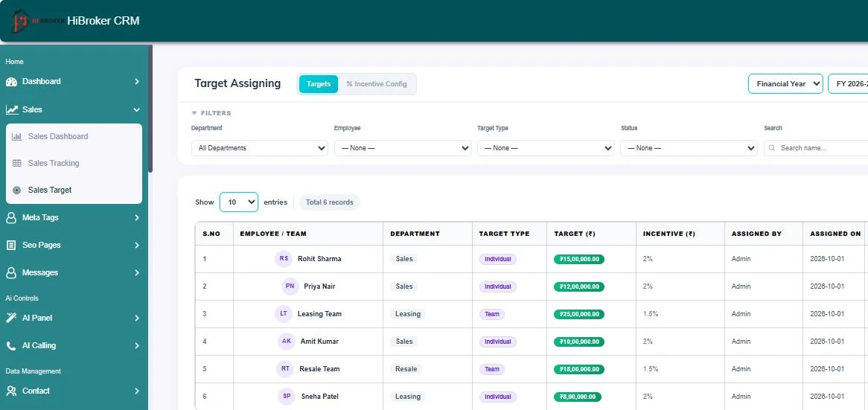Click the HiBroker logo icon
The height and width of the screenshot is (410, 868).
pyautogui.click(x=21, y=21)
